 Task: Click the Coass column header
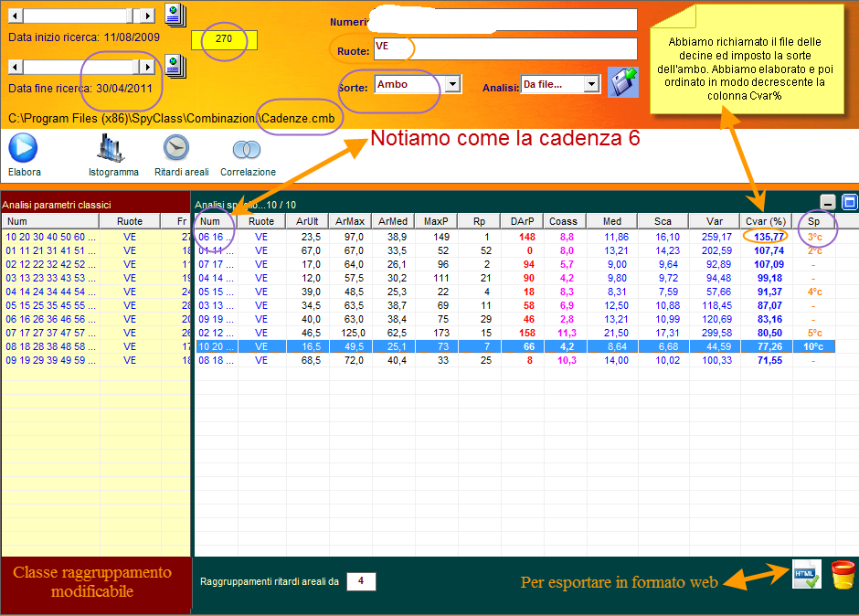point(564,221)
